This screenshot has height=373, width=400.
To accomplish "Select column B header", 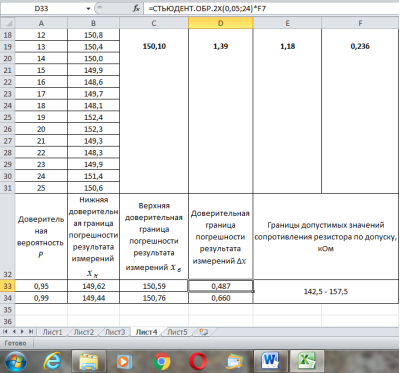I will click(x=93, y=23).
